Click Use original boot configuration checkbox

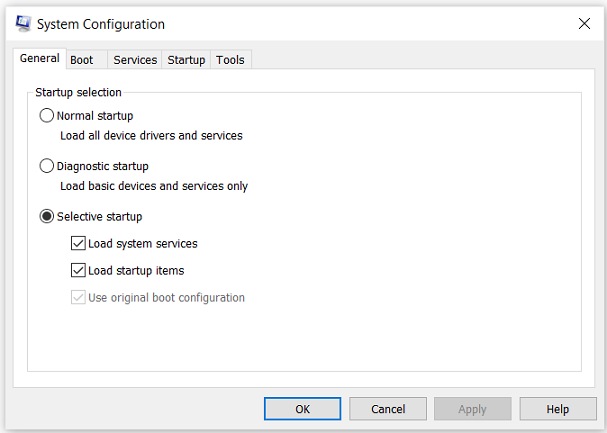point(79,297)
